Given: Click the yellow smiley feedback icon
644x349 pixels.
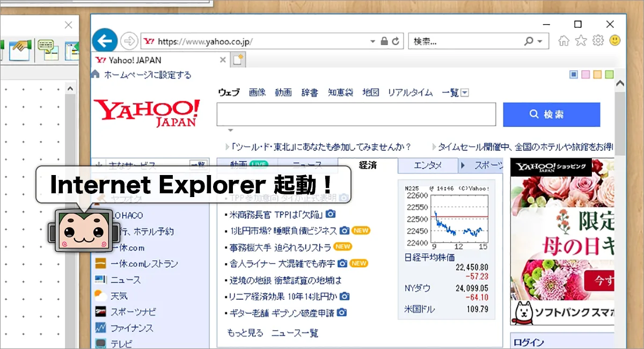Looking at the screenshot, I should [x=615, y=40].
